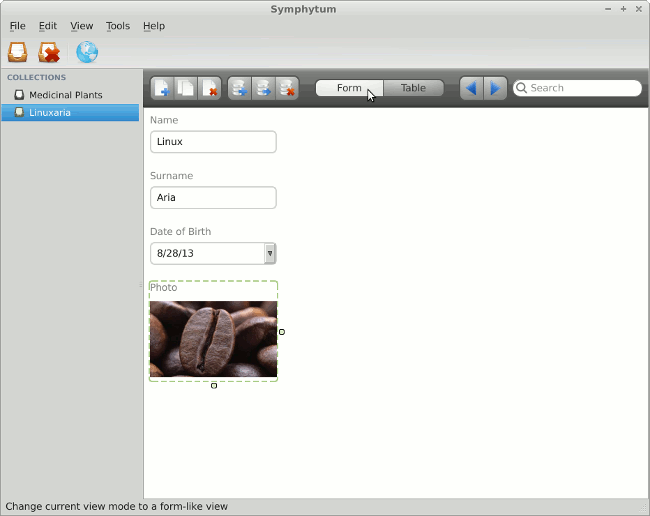Click the COLLECTIONS sidebar header

tap(36, 78)
